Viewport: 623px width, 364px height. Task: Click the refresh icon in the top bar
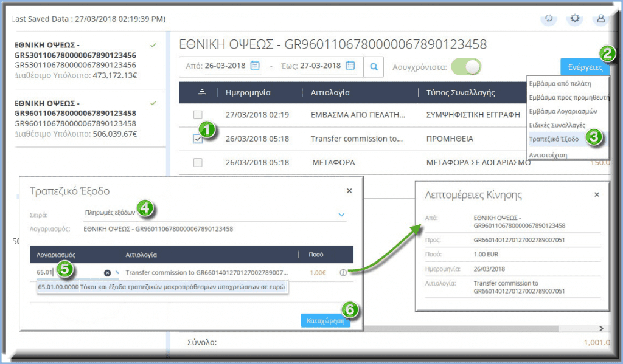[549, 19]
